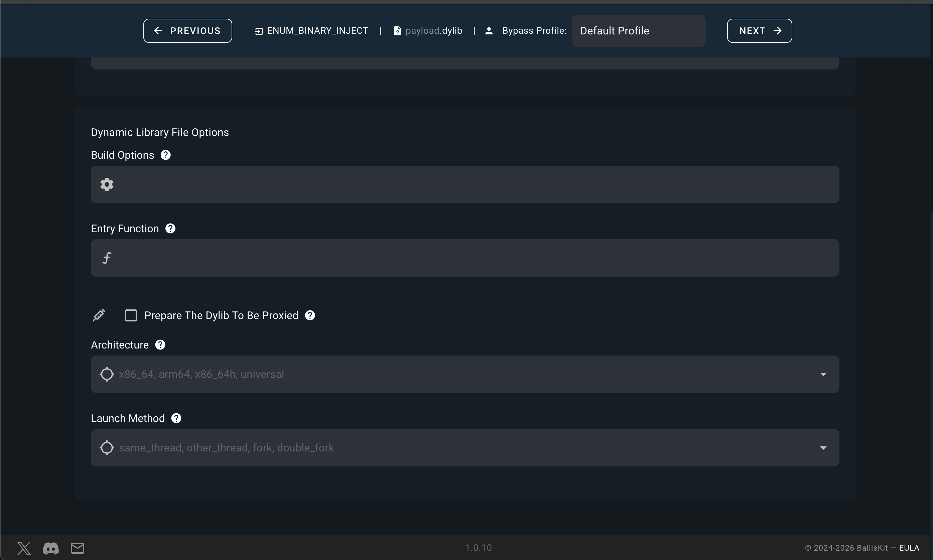
Task: Click the Build Options help icon
Action: pyautogui.click(x=165, y=155)
